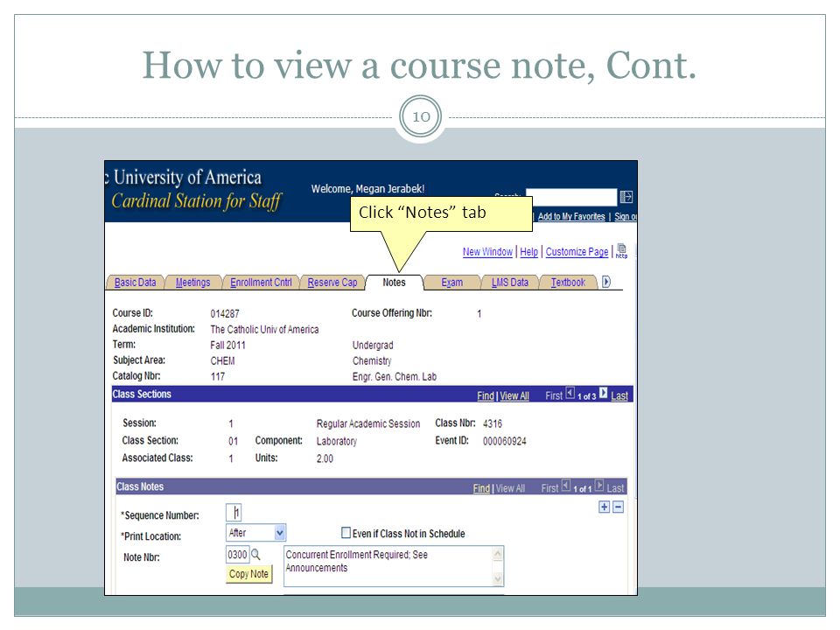Click the note description text area
The width and height of the screenshot is (840, 630).
[x=393, y=566]
